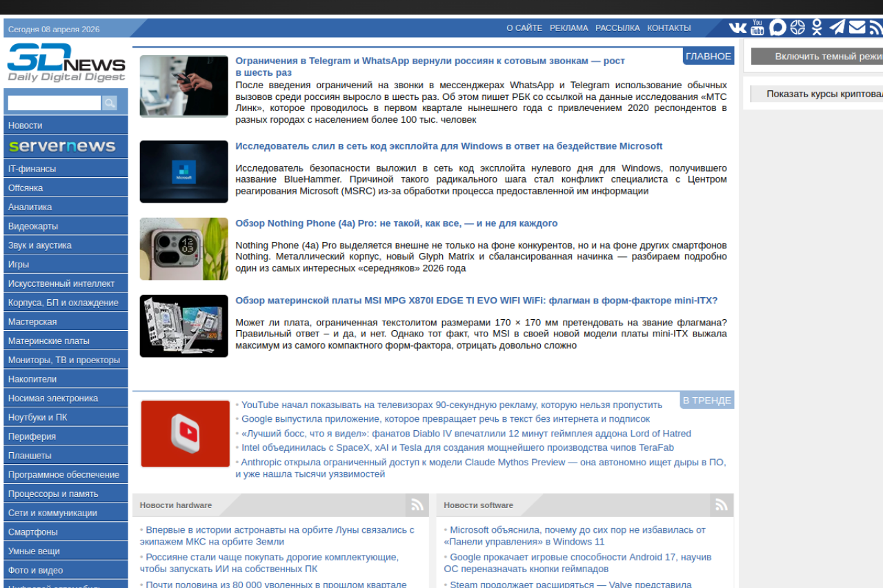Click the search magnifier button
The height and width of the screenshot is (588, 883).
point(110,103)
